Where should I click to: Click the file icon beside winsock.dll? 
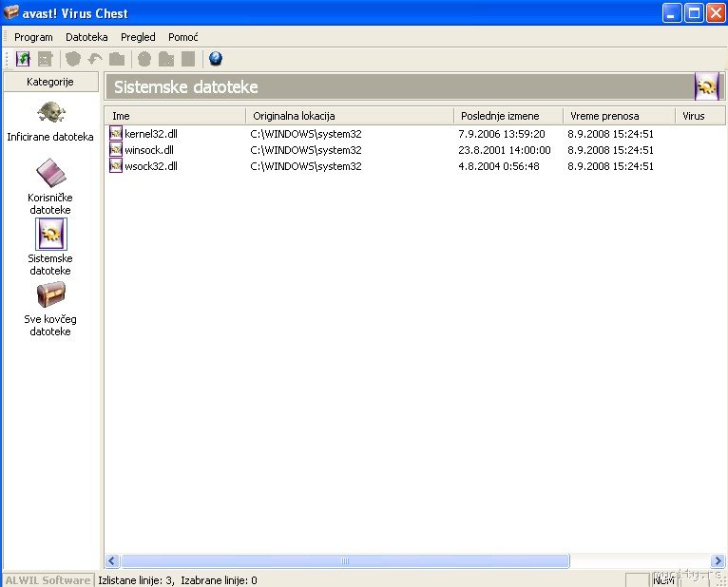(x=116, y=149)
